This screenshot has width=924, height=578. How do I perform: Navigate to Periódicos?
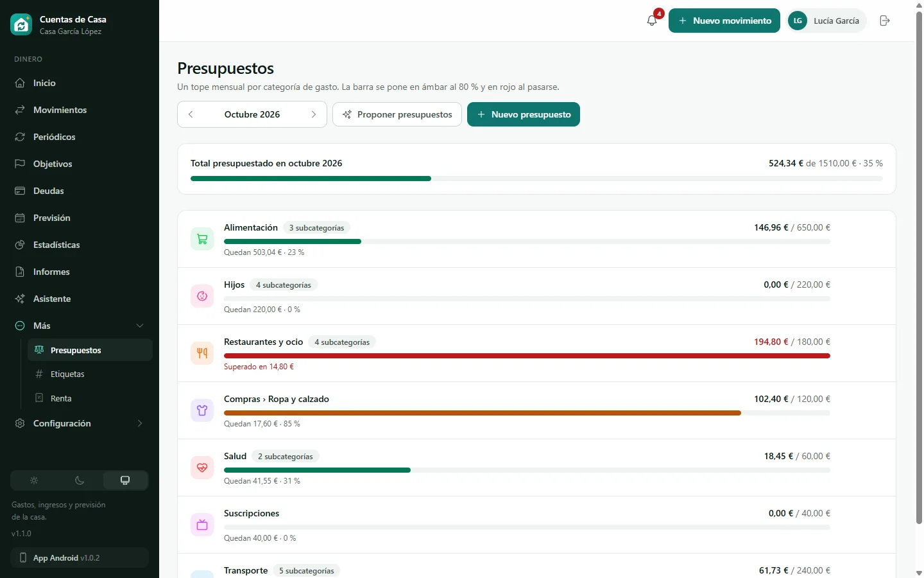pos(80,137)
